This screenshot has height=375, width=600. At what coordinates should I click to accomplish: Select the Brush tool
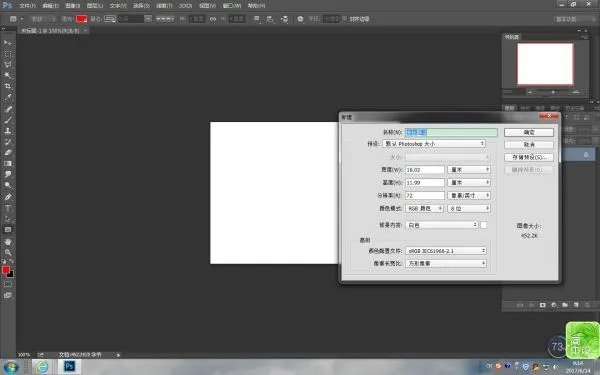click(8, 120)
